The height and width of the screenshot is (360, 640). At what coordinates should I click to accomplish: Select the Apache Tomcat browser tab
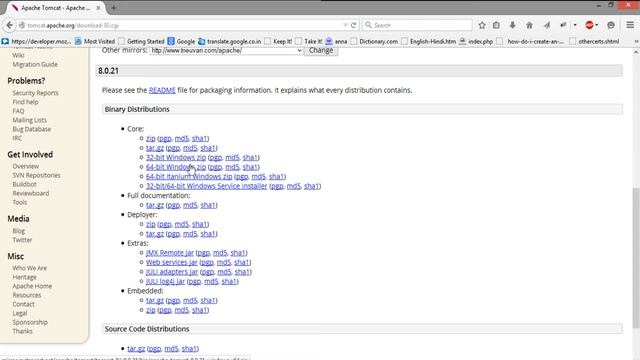pos(56,8)
